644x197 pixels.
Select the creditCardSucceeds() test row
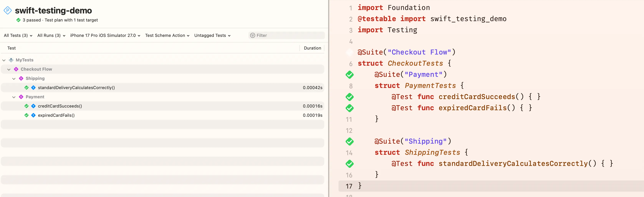[162, 106]
